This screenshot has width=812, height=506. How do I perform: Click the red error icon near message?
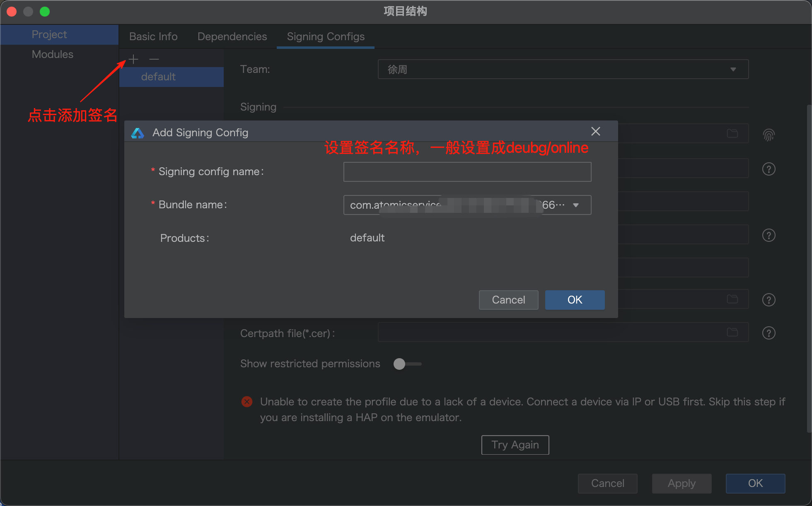click(x=247, y=402)
